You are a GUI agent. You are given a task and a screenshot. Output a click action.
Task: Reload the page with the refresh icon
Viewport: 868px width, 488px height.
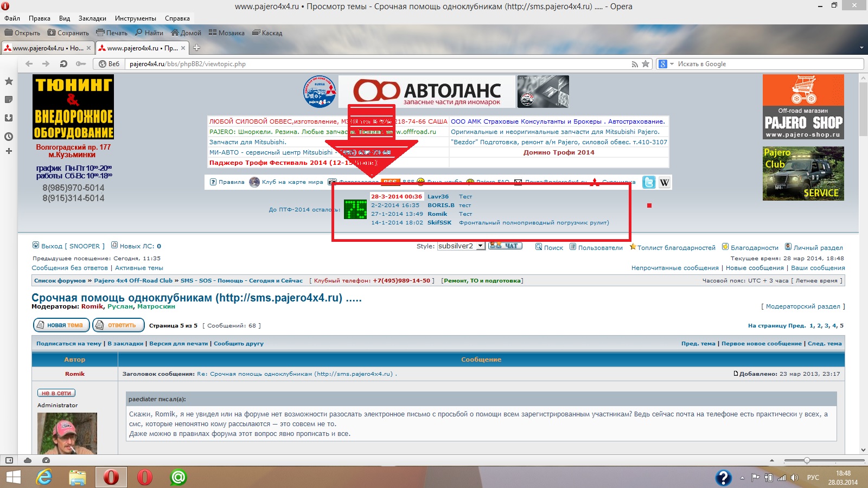(63, 64)
